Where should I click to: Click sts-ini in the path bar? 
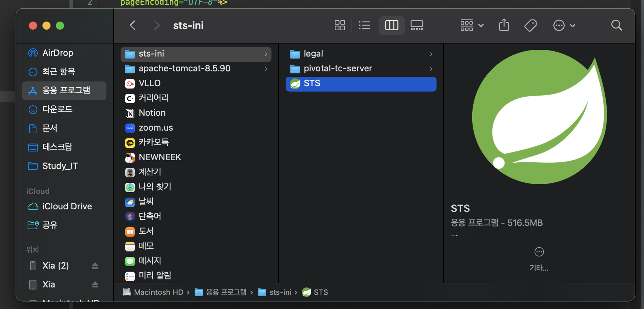(275, 292)
